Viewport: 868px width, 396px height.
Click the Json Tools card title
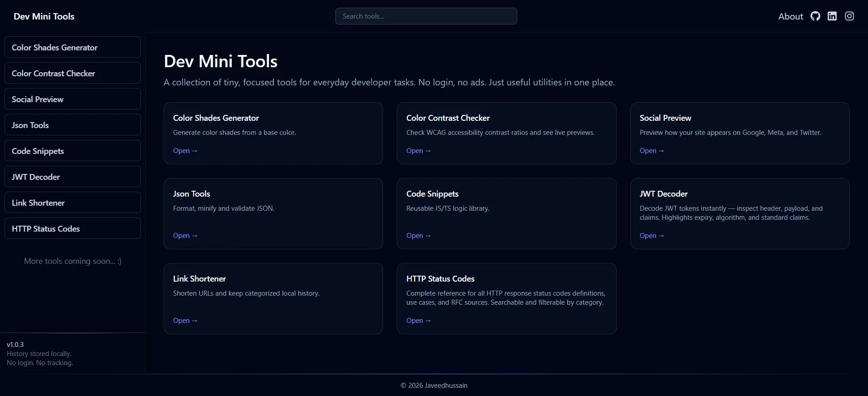point(191,194)
